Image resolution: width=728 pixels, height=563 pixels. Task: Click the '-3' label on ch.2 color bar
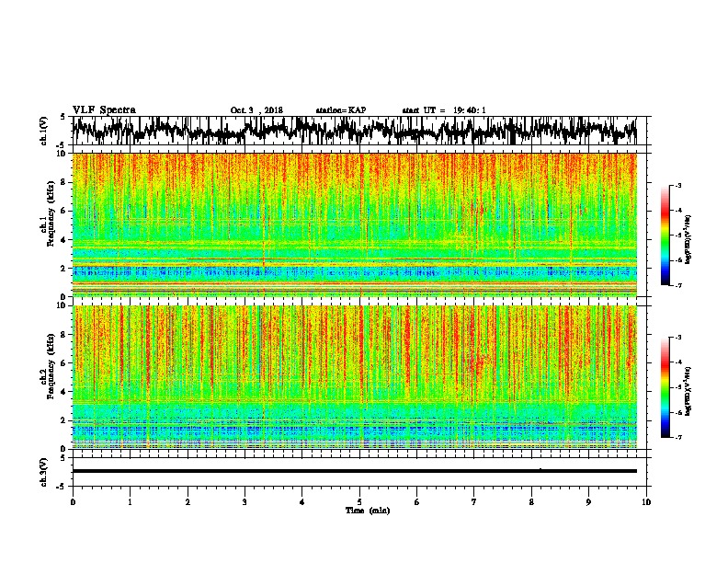coord(678,338)
